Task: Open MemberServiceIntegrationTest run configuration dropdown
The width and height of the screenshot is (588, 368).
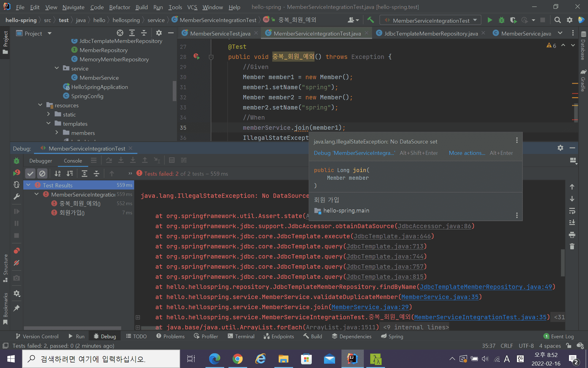Action: pyautogui.click(x=430, y=20)
